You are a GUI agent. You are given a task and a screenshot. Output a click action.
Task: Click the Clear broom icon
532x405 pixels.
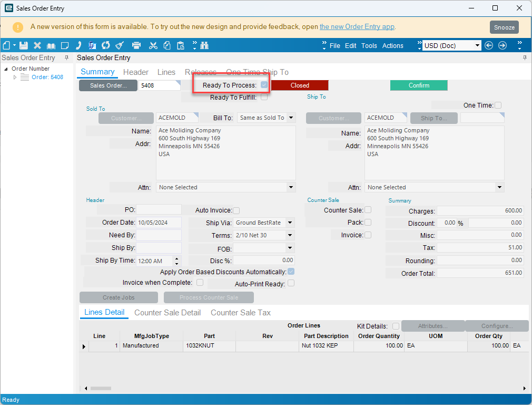[x=120, y=46]
